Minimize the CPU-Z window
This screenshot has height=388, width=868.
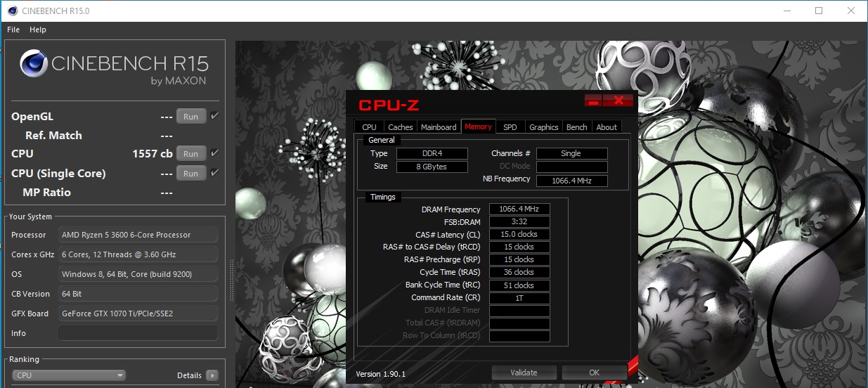[593, 101]
